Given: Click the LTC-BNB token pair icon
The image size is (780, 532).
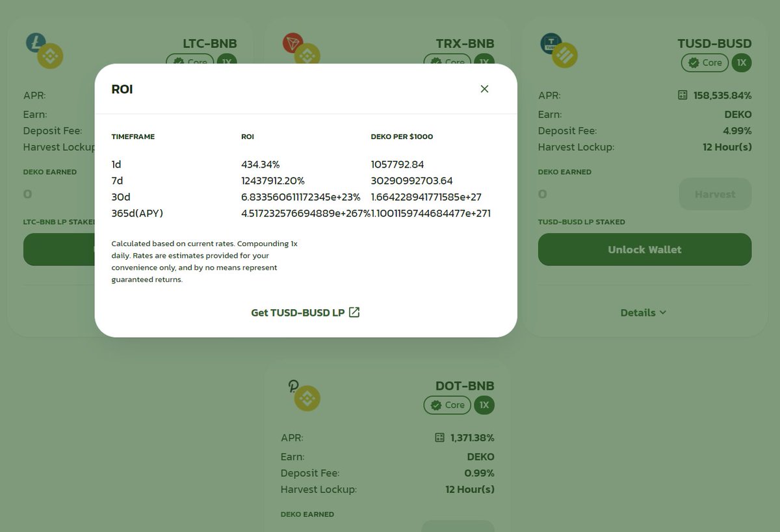Looking at the screenshot, I should 44,51.
